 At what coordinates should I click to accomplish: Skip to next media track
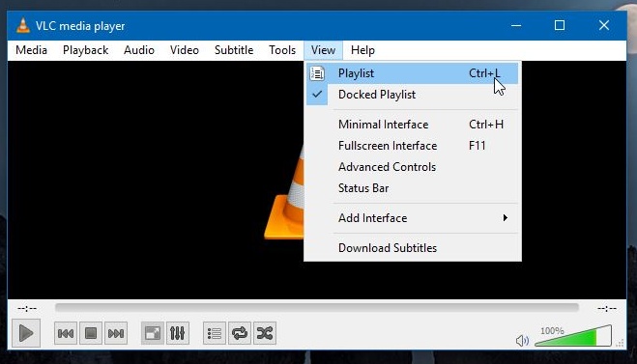point(116,333)
